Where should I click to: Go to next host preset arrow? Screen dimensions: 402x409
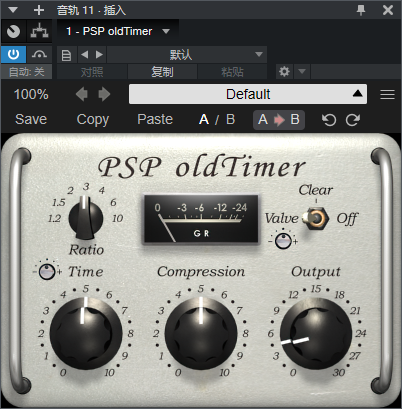click(99, 55)
